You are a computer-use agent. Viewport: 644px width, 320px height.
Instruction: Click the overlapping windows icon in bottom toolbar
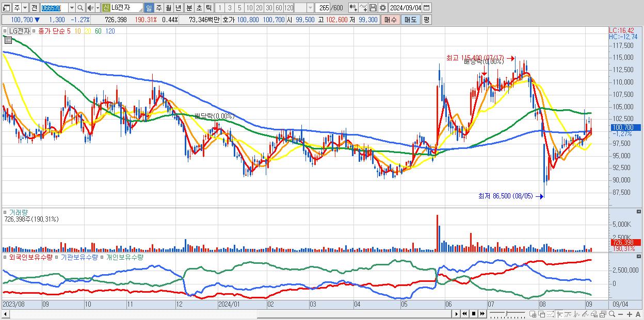pyautogui.click(x=541, y=314)
